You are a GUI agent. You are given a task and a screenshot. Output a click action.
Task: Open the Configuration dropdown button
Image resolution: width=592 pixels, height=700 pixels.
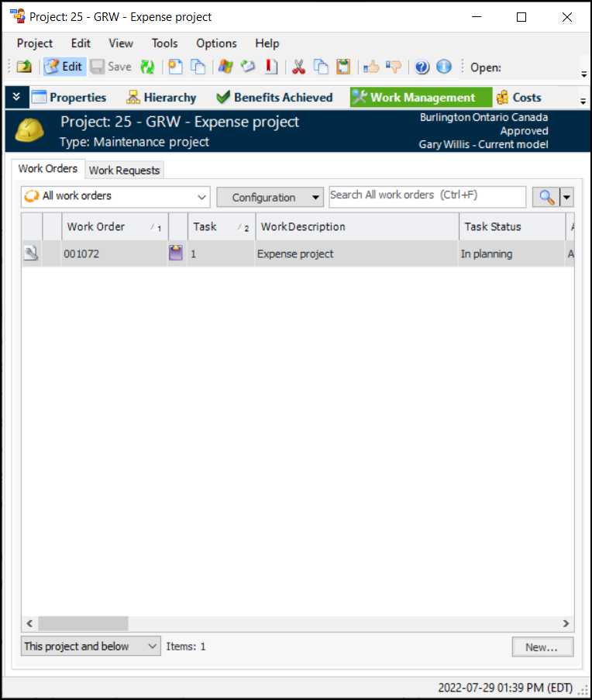coord(270,198)
